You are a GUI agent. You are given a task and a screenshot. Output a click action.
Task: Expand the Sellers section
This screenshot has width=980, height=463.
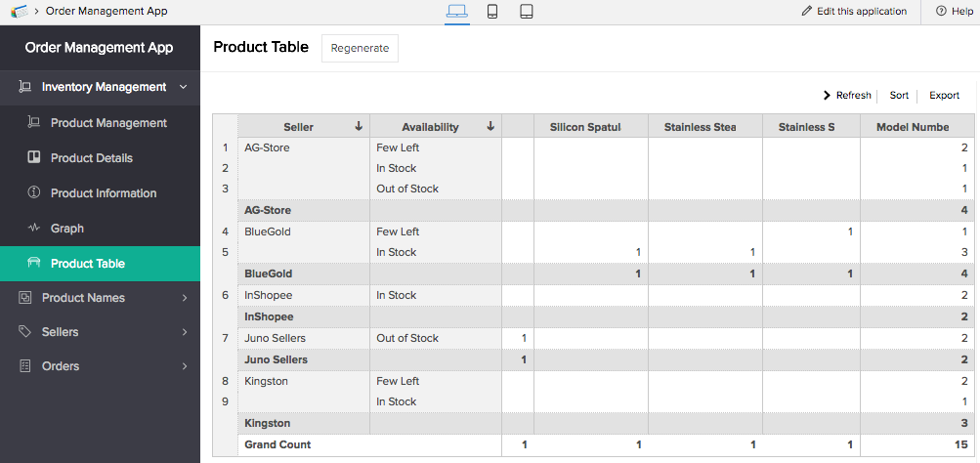[184, 332]
